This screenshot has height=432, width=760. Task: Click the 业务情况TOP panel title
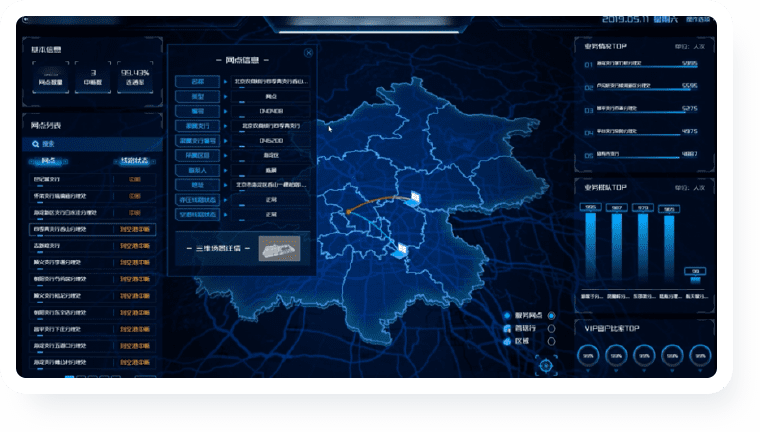click(605, 47)
